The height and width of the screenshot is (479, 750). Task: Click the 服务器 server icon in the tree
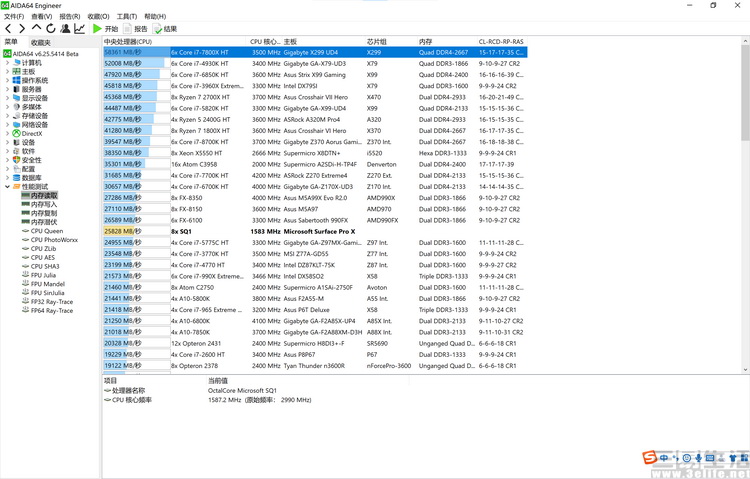click(x=17, y=89)
